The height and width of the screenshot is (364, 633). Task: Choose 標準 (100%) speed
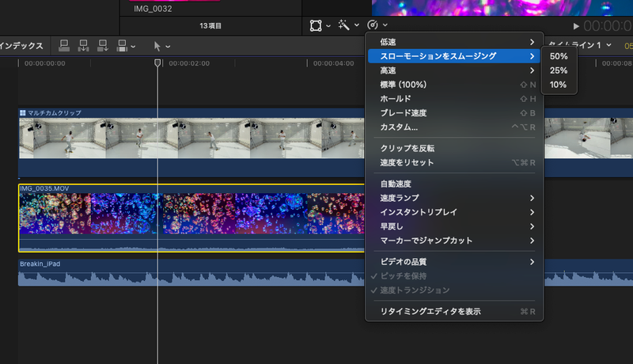click(x=454, y=85)
